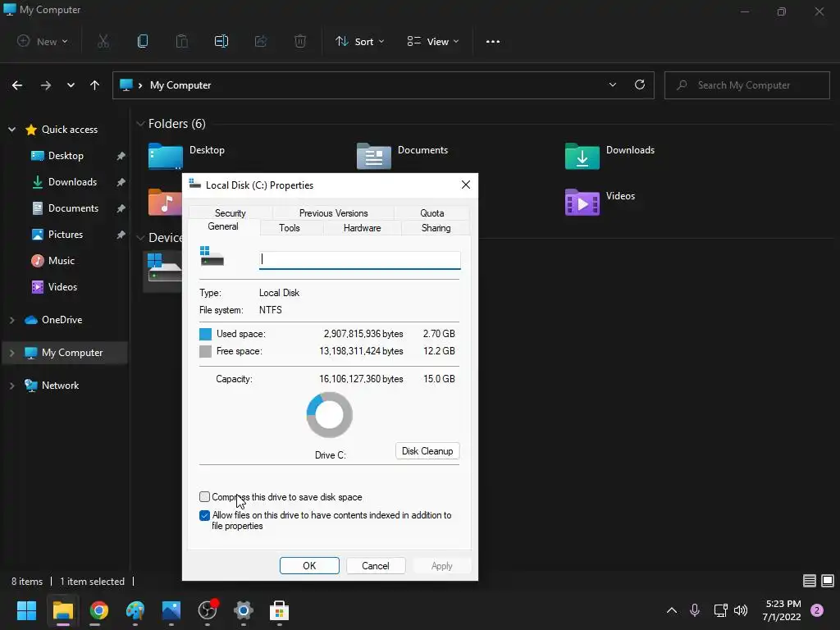Open the Music folder icon behind dialog
The width and height of the screenshot is (840, 630).
coord(164,202)
